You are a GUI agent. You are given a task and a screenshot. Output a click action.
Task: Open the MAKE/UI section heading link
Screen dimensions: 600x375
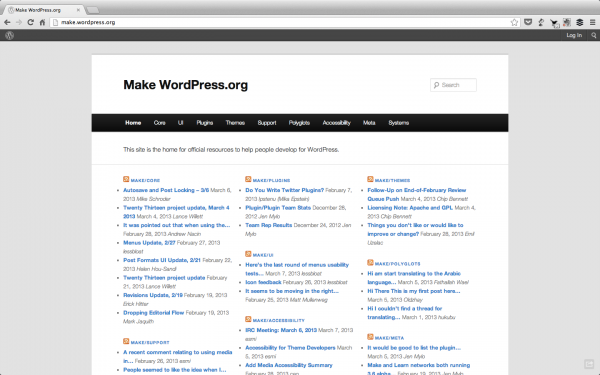coord(263,255)
